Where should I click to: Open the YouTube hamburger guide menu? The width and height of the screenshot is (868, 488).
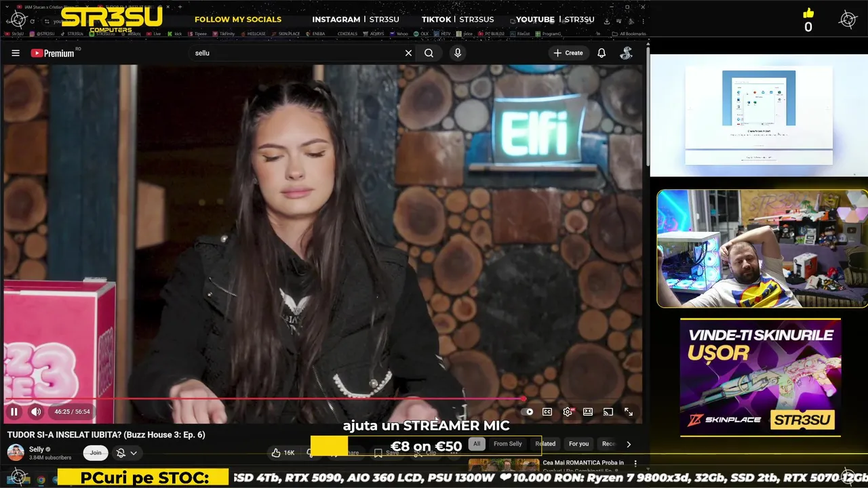click(15, 53)
